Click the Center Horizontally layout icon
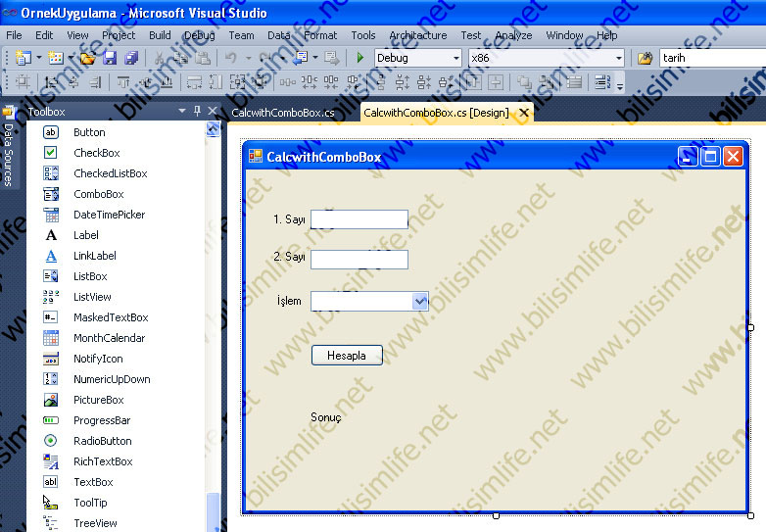The height and width of the screenshot is (532, 766). tap(473, 81)
